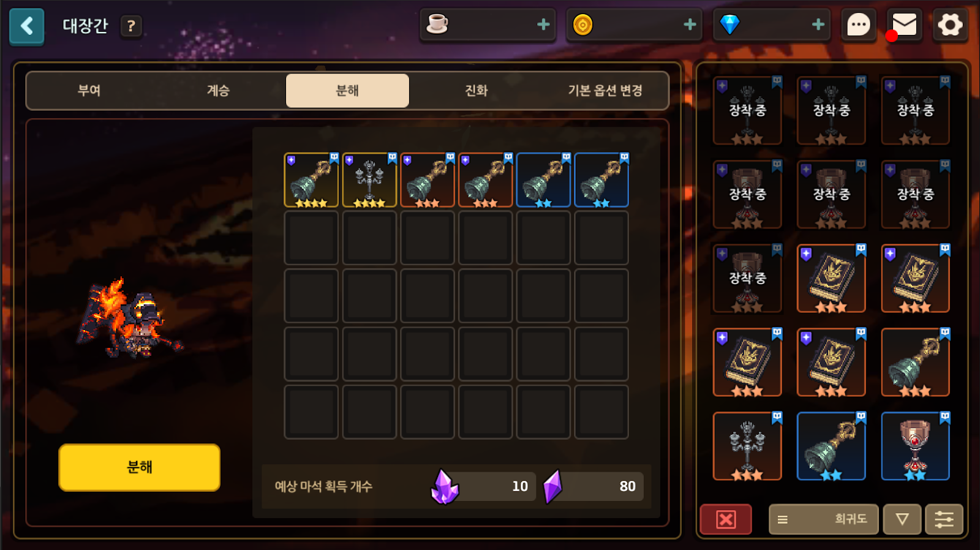Switch to the 진화 tab
This screenshot has width=980, height=550.
(x=477, y=91)
